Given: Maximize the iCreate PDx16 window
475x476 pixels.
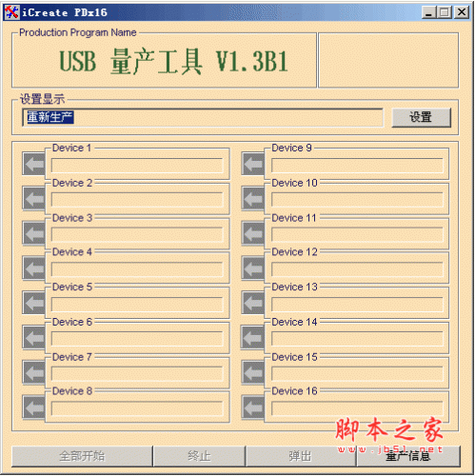Looking at the screenshot, I should click(445, 12).
